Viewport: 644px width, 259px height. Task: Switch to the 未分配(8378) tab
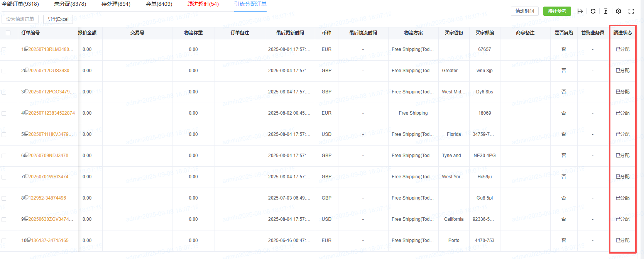[x=70, y=4]
